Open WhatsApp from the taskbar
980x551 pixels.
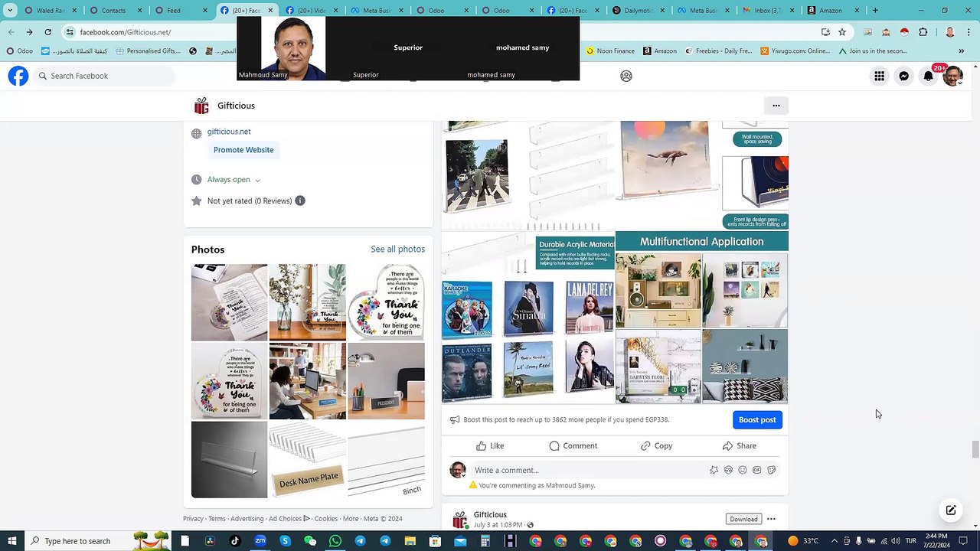[x=335, y=541]
